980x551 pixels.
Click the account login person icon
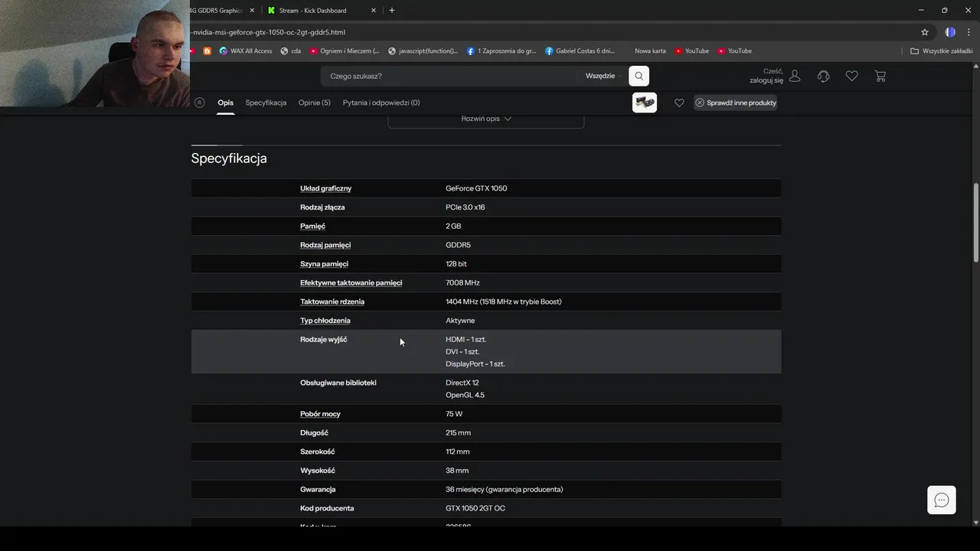click(795, 76)
